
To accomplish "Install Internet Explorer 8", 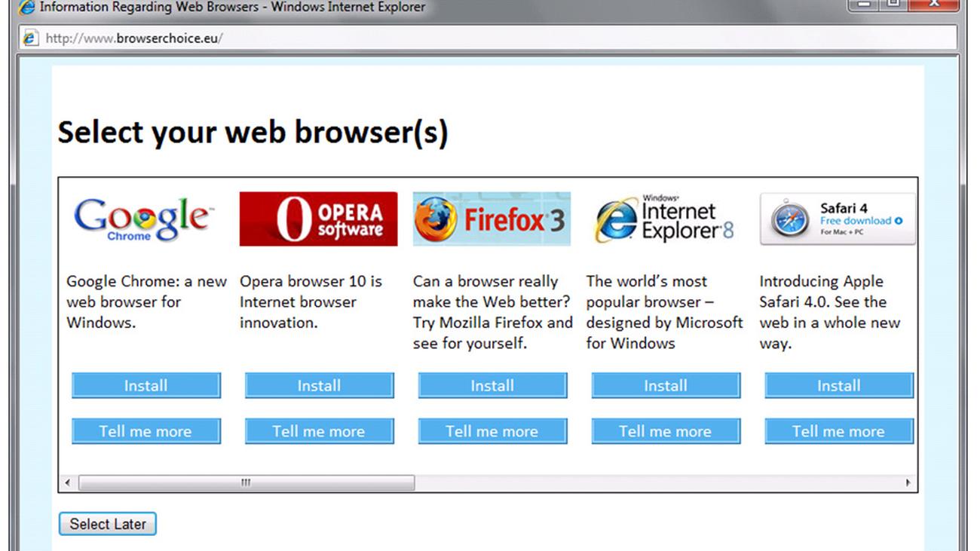I will point(666,386).
